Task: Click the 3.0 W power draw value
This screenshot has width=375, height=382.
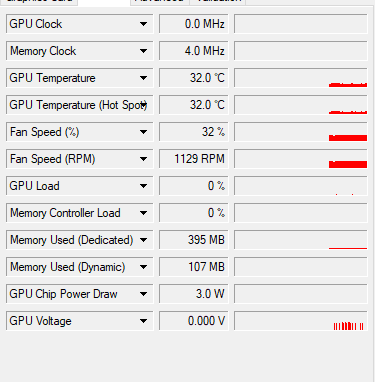Action: pos(194,294)
